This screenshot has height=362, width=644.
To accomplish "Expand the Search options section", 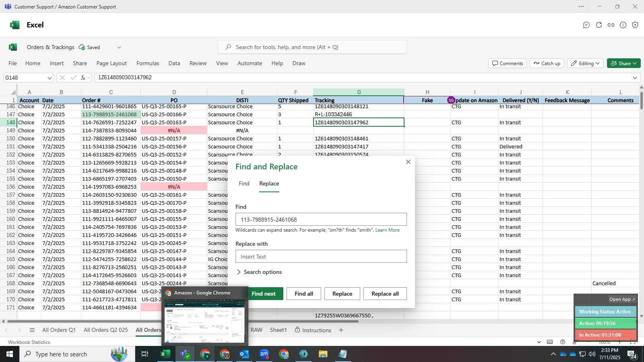I will pos(259,272).
